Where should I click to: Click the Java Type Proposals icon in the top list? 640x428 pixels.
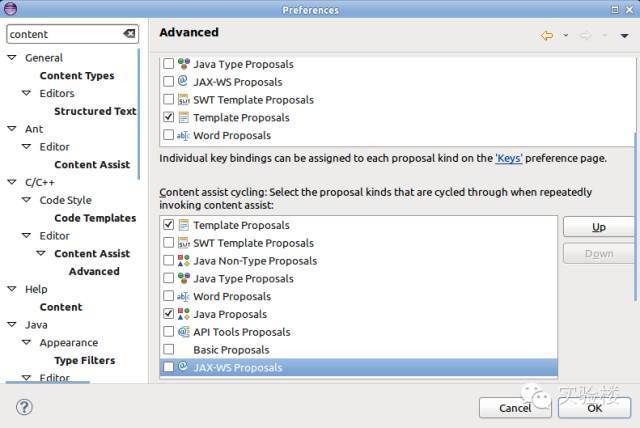pos(184,64)
